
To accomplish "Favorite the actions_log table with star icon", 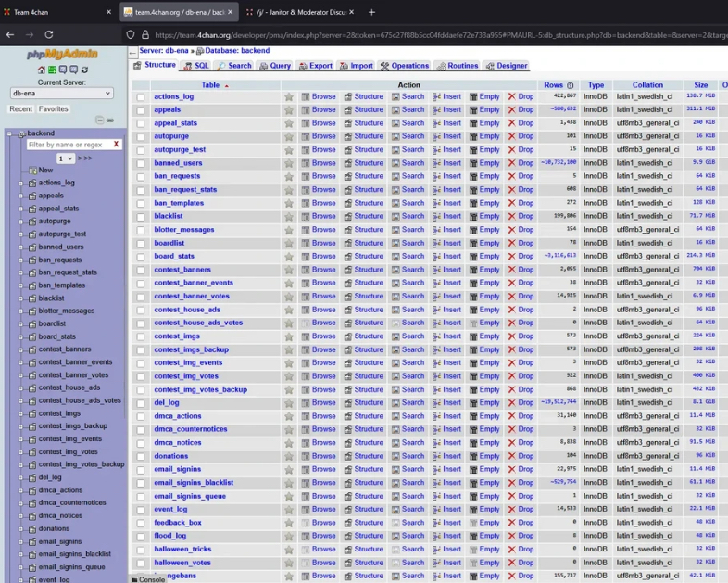I will pos(289,96).
